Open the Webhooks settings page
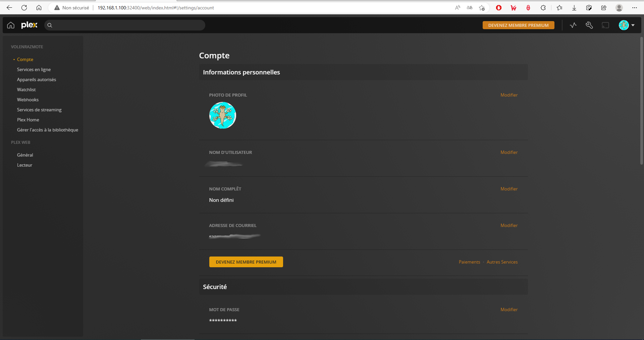 pyautogui.click(x=28, y=100)
